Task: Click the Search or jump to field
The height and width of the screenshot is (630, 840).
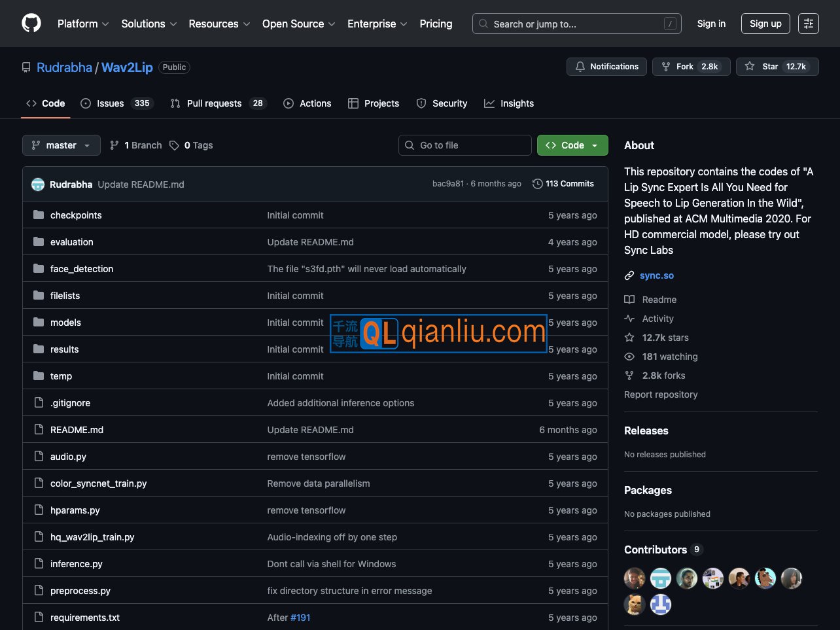Action: (x=576, y=24)
